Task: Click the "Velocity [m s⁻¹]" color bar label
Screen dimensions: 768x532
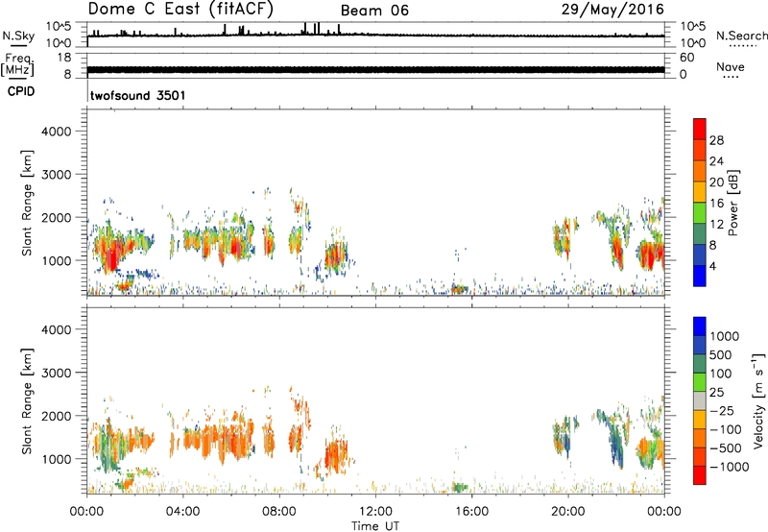Action: [758, 400]
